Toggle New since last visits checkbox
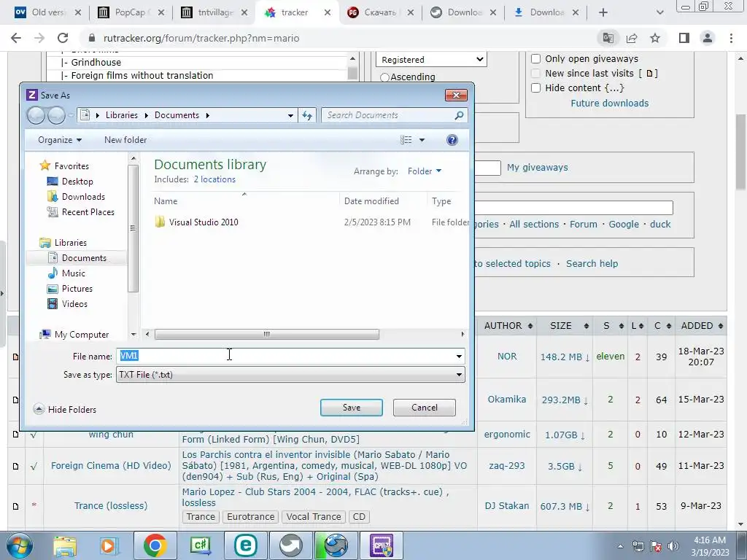 click(x=536, y=74)
